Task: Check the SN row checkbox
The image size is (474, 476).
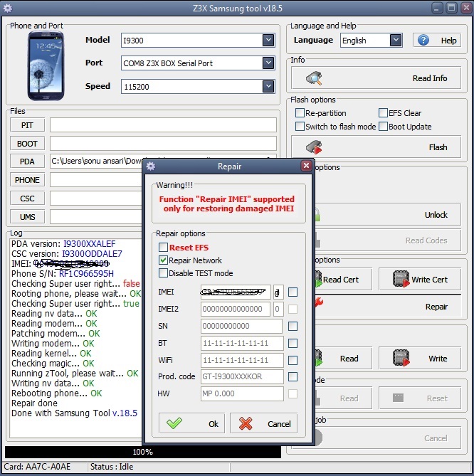Action: point(293,326)
